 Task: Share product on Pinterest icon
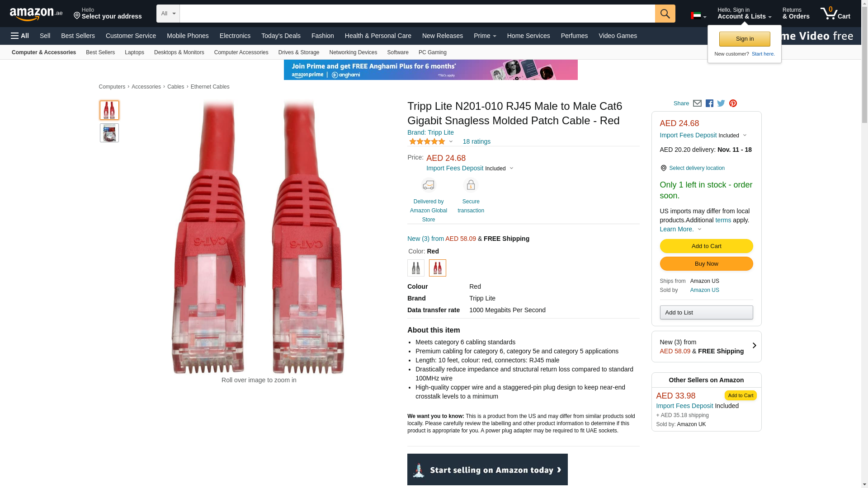pos(733,103)
